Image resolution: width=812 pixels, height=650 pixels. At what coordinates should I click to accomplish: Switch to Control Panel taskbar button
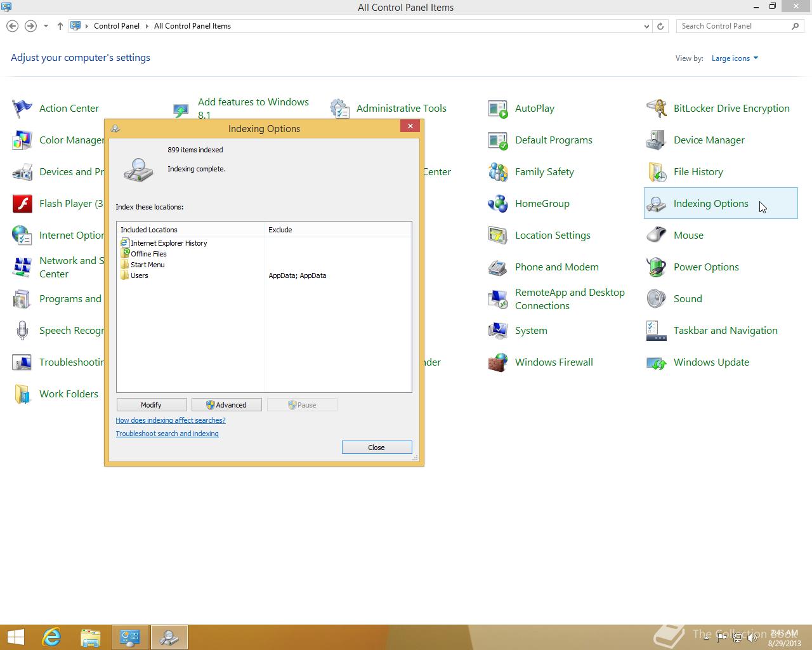(x=130, y=637)
